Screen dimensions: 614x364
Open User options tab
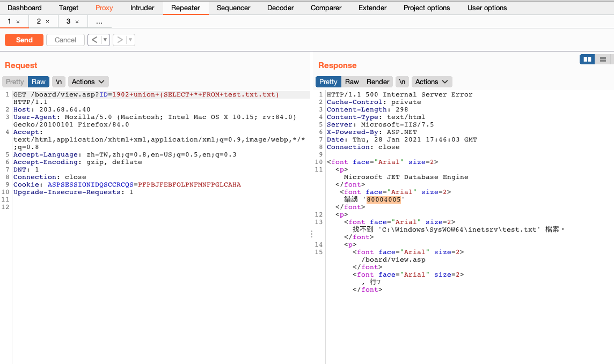(x=487, y=8)
